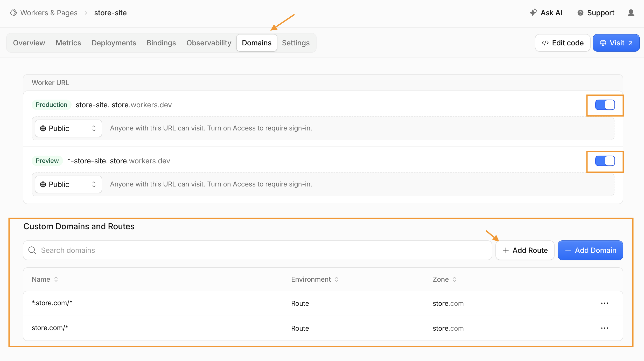Open the Deployments tab

click(114, 43)
